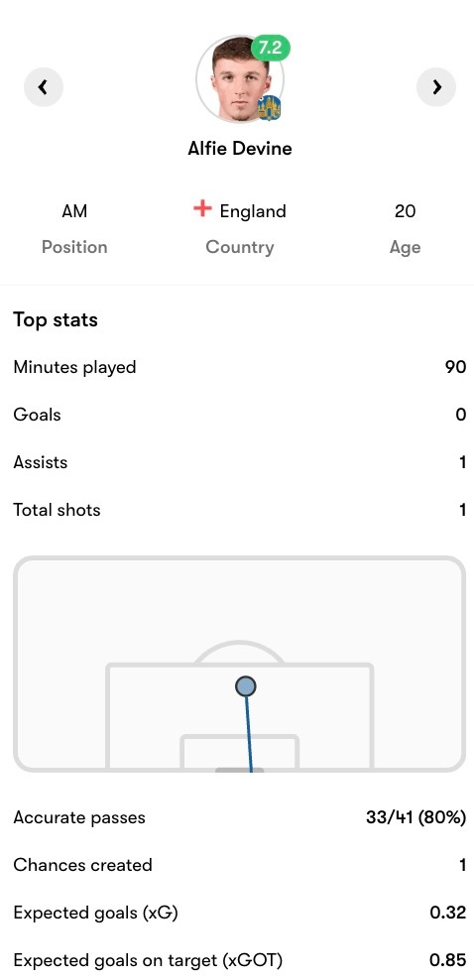Open Alfie Devine name link

tap(240, 149)
